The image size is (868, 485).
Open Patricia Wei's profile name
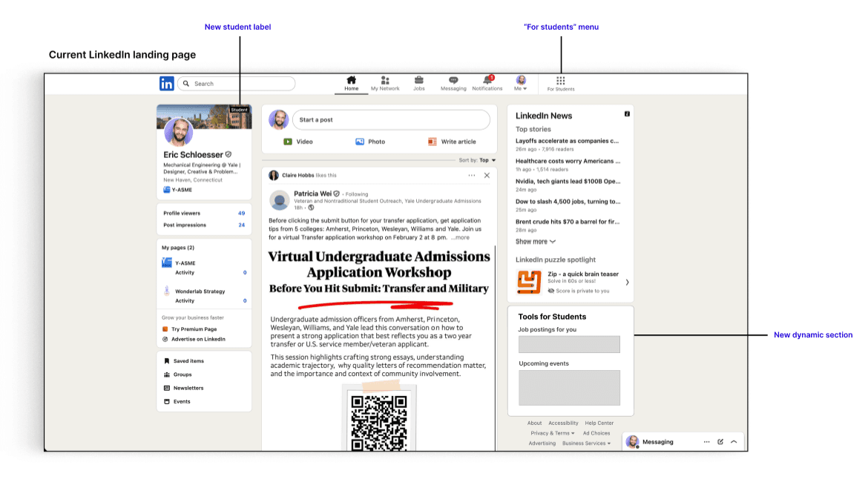pos(313,194)
